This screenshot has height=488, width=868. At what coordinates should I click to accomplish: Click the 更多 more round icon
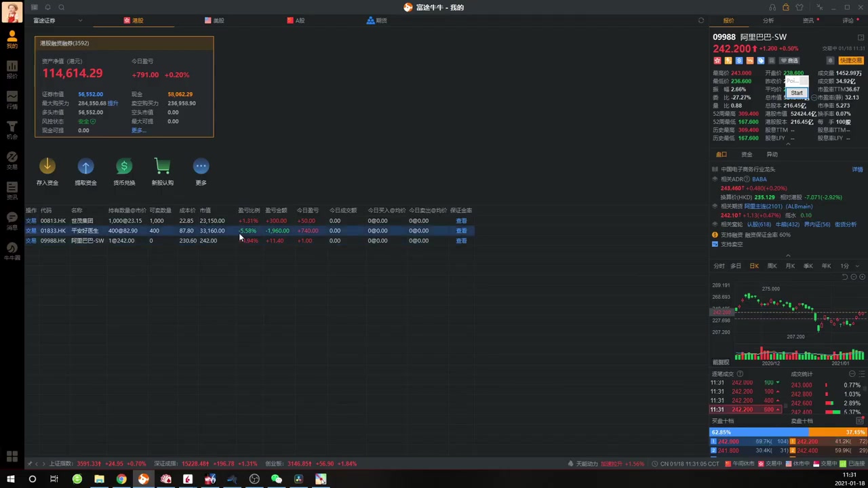tap(201, 166)
